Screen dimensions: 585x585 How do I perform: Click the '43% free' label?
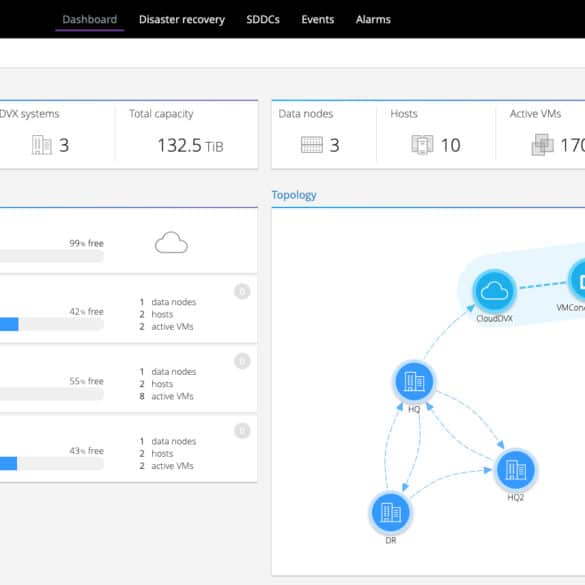pos(87,451)
